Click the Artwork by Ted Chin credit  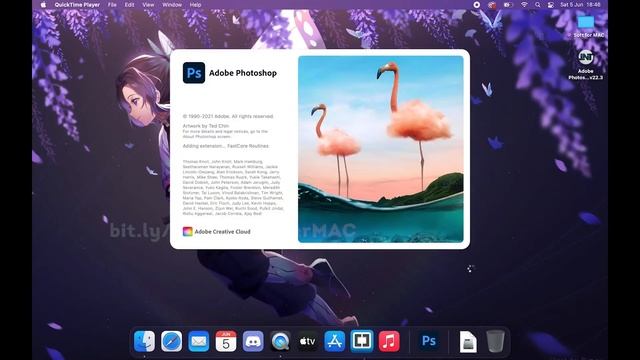click(206, 126)
